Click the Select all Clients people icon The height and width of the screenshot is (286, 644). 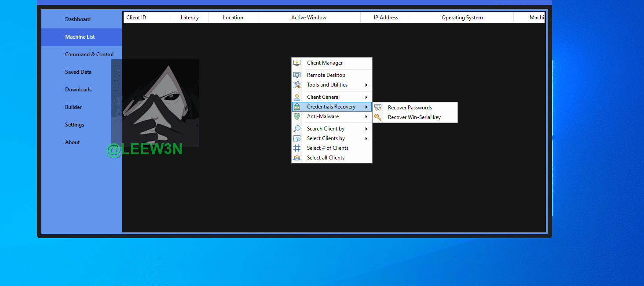click(x=297, y=158)
